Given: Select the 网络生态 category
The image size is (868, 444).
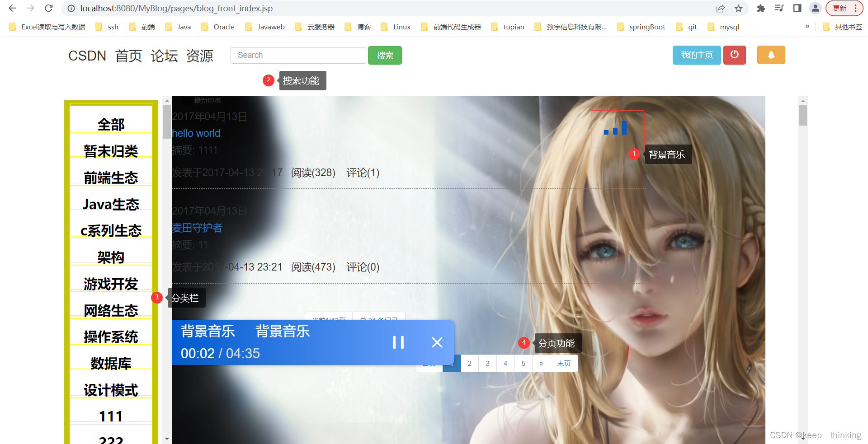Looking at the screenshot, I should click(x=111, y=310).
